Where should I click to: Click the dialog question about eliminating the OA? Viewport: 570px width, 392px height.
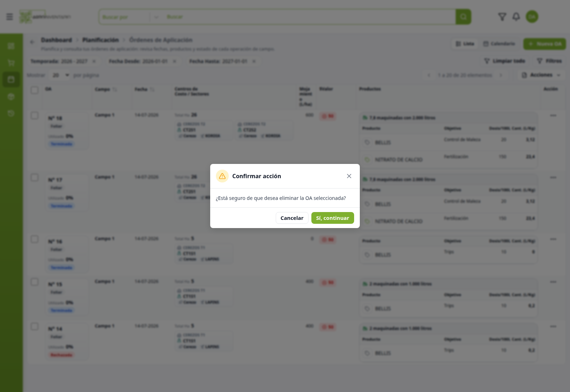[281, 198]
